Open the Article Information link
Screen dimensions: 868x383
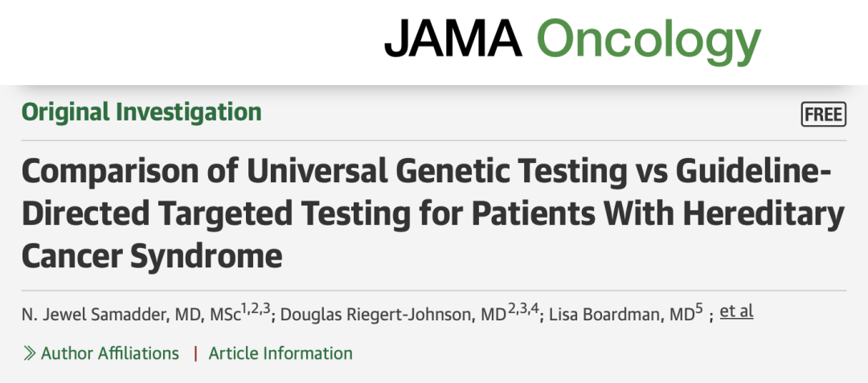[x=280, y=353]
